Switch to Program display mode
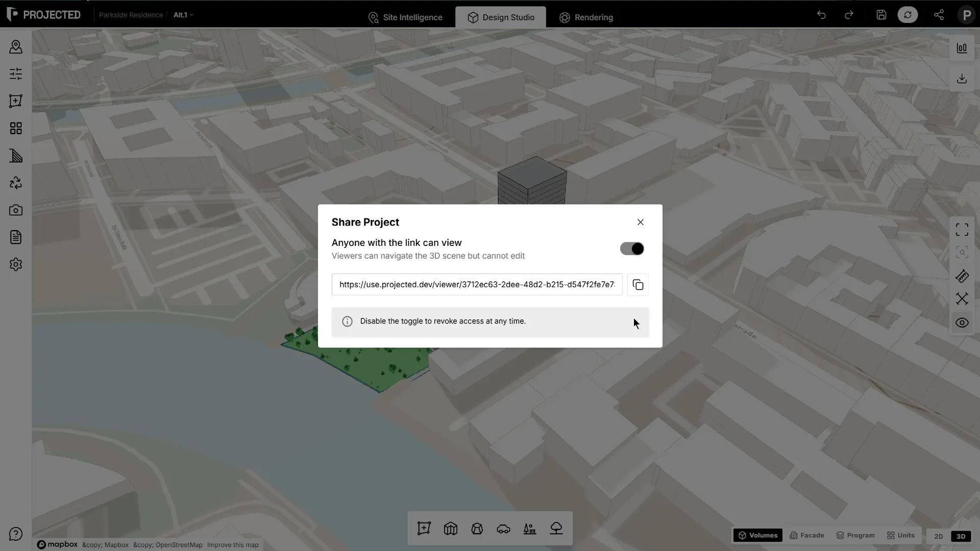Viewport: 980px width, 551px height. [x=855, y=535]
